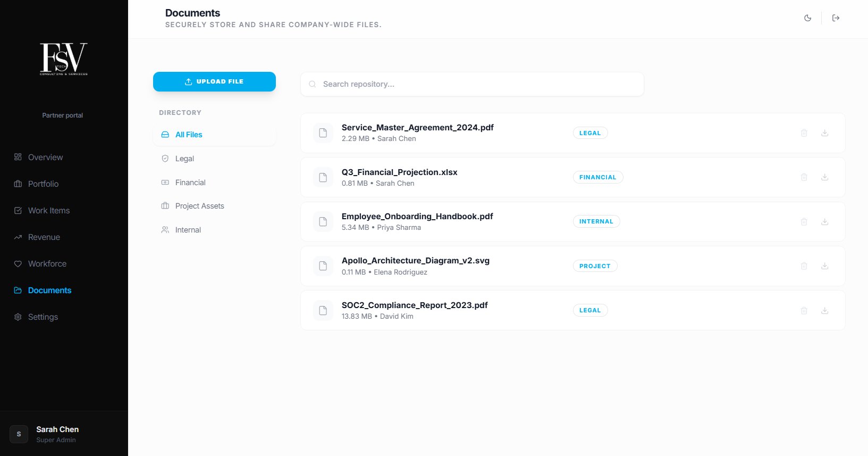Image resolution: width=868 pixels, height=456 pixels.
Task: Download Q3_Financial_Projection.xlsx
Action: 825,177
